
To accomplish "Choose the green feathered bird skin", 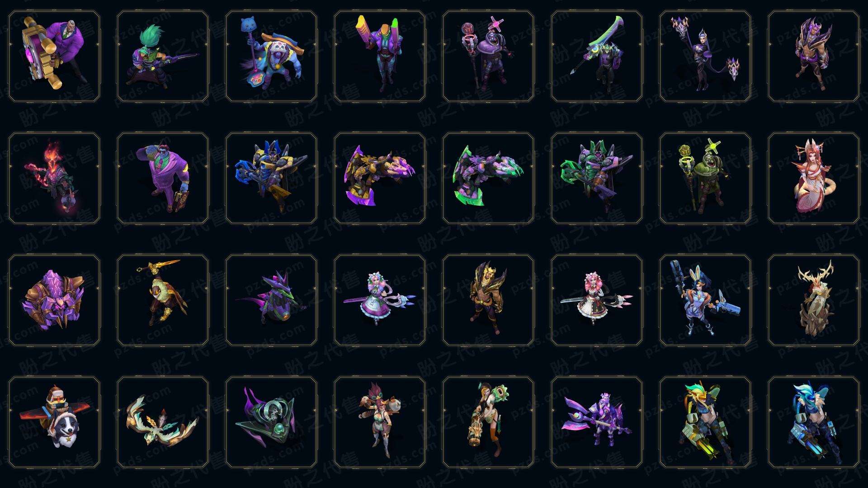I will click(163, 422).
